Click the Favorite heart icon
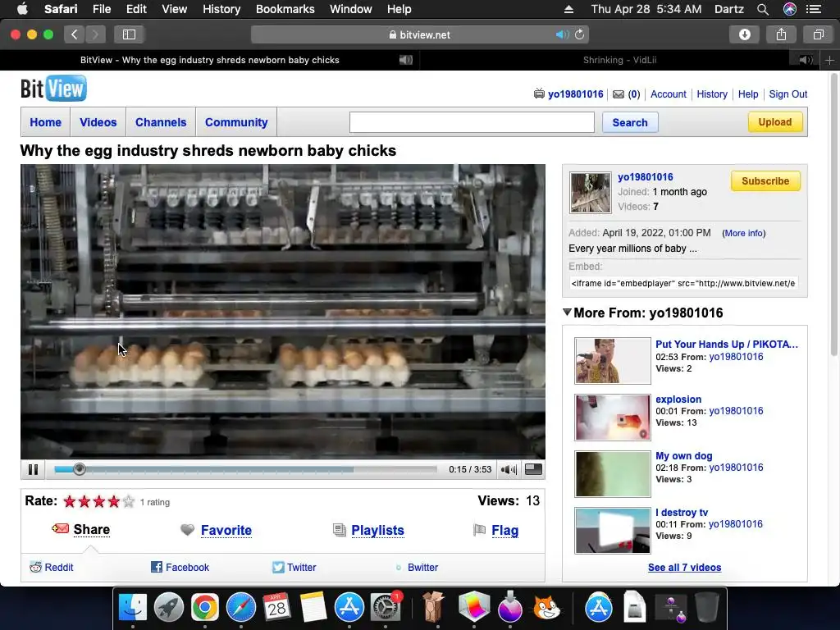840x630 pixels. pyautogui.click(x=187, y=530)
